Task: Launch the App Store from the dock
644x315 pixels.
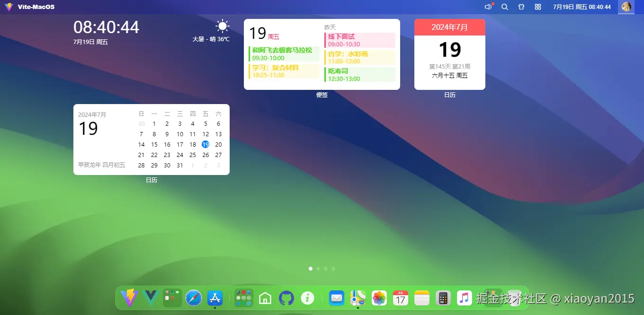Action: [215, 298]
